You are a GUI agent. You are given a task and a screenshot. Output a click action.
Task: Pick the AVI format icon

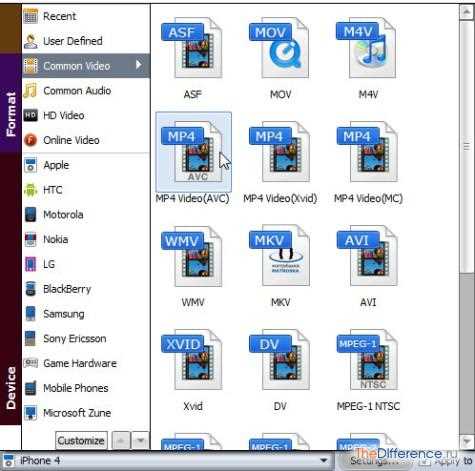point(367,256)
